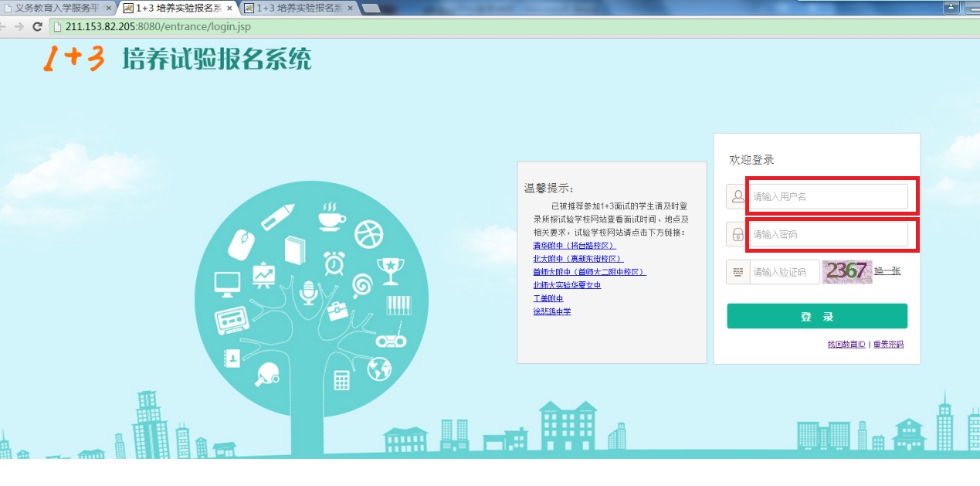
Task: Click the keyboard icon beside captcha field
Action: coord(738,272)
